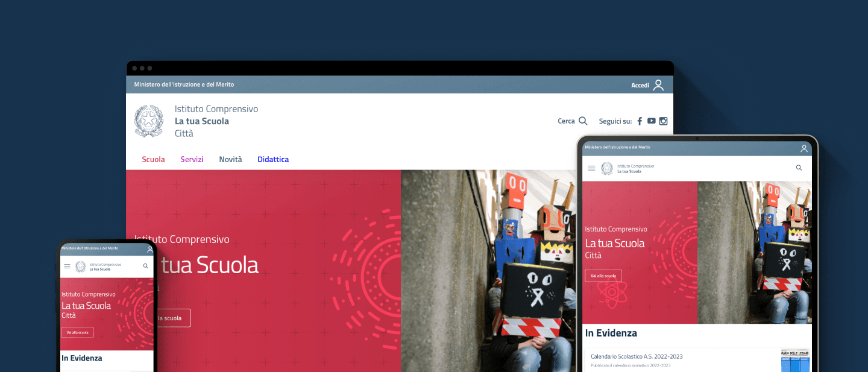Click the user profile icon beside Accedi
868x372 pixels.
point(658,85)
